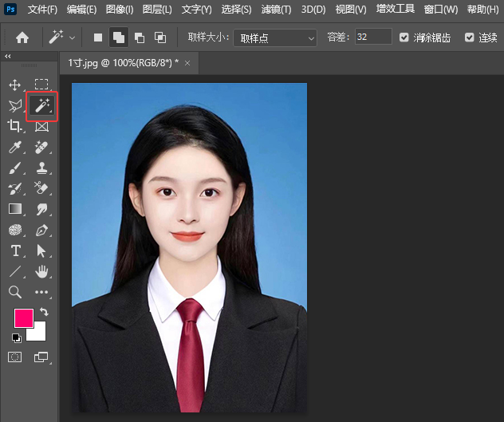
Task: Click the 容差 tolerance input field
Action: click(x=373, y=37)
